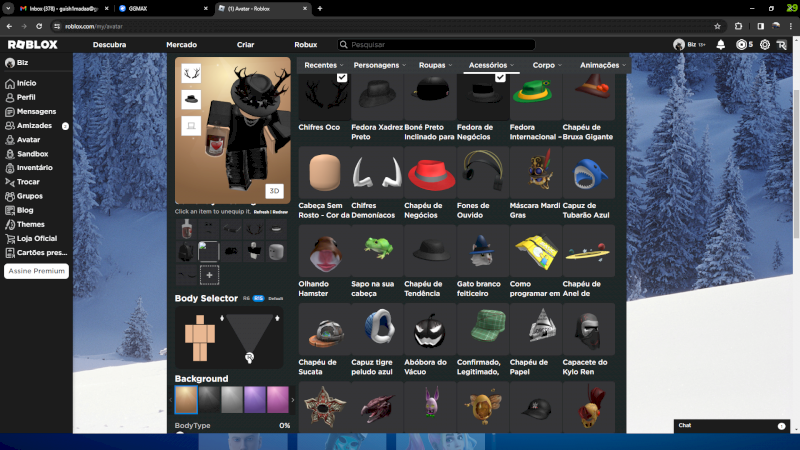Unequip the antlers in equipped items
800x450 pixels.
tap(254, 229)
